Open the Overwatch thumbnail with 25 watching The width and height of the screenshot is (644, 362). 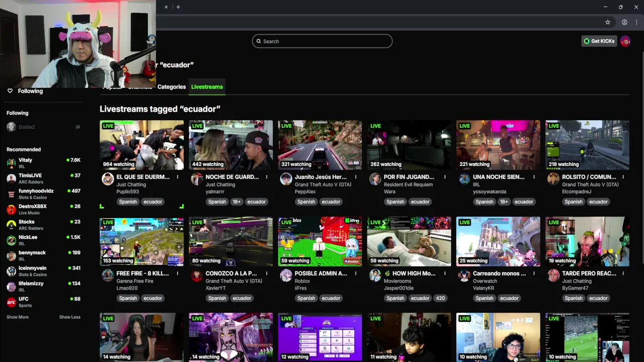[x=498, y=241]
